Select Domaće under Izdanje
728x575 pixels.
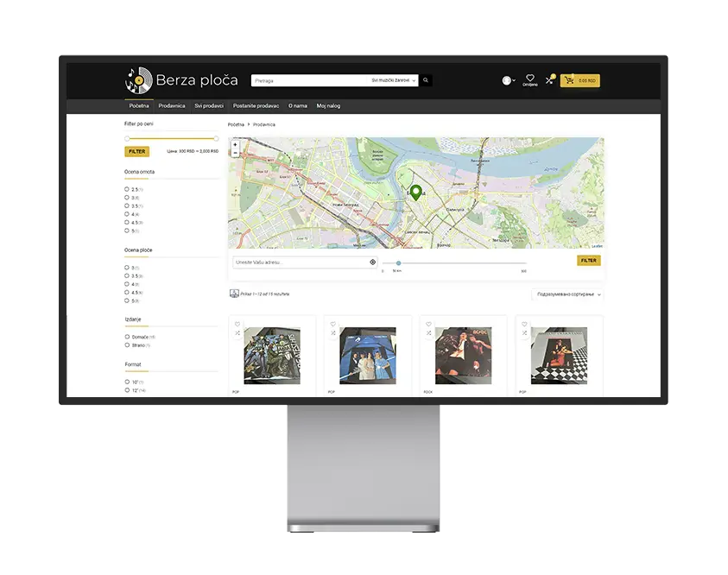(x=127, y=337)
